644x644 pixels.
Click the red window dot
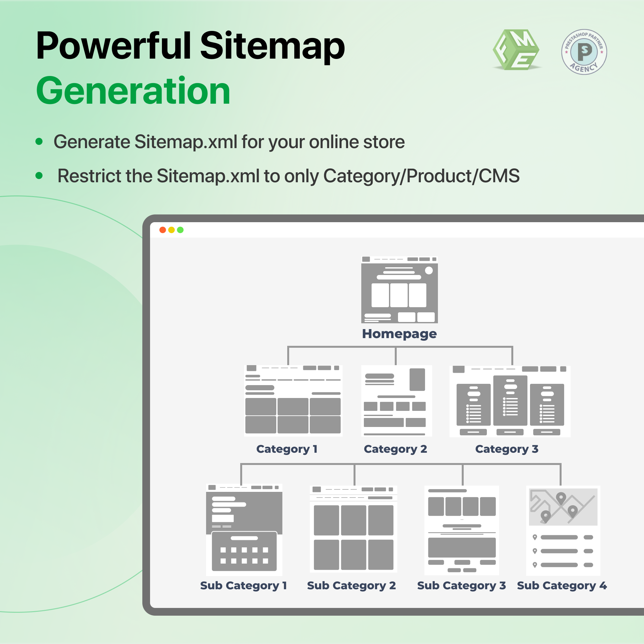tap(163, 230)
